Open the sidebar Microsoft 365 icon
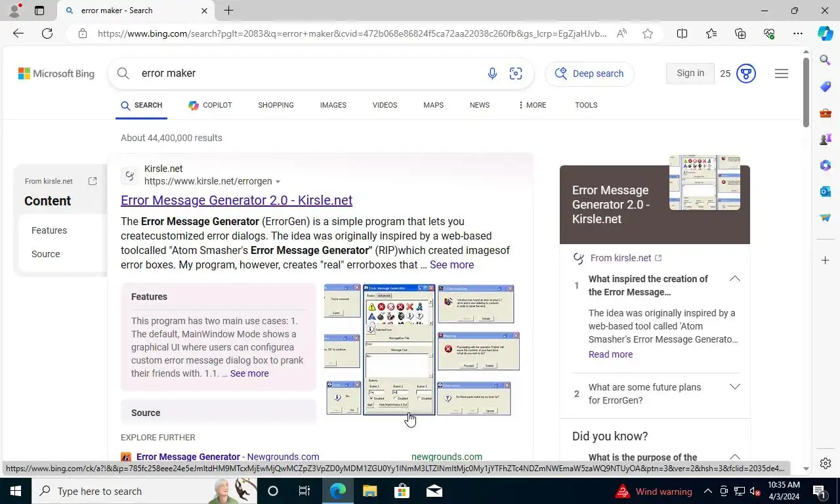Viewport: 840px width, 504px height. coord(826,165)
